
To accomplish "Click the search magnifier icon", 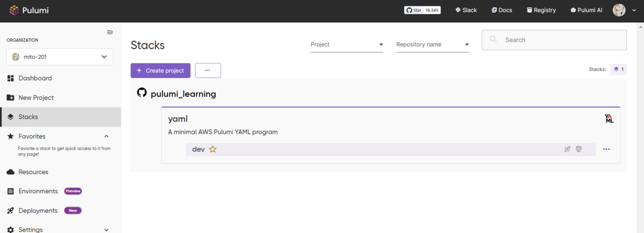I will point(493,40).
